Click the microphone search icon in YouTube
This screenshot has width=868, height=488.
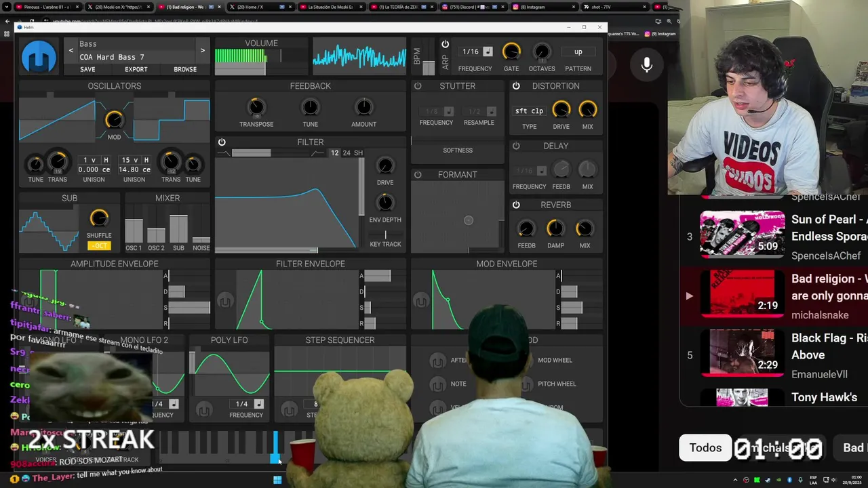647,64
